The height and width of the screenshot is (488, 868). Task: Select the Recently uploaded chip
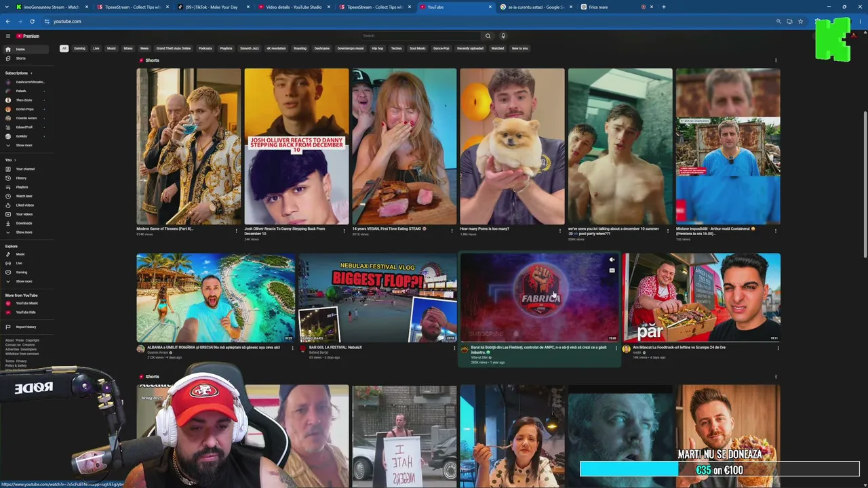click(470, 48)
